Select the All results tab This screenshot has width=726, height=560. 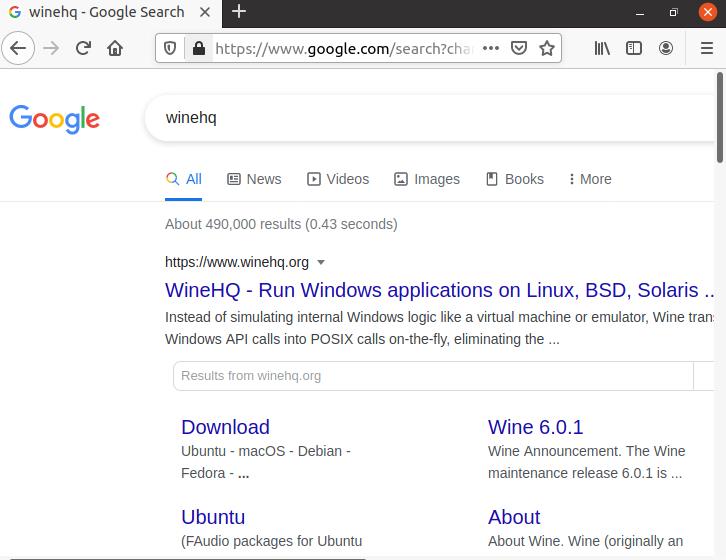(x=184, y=179)
